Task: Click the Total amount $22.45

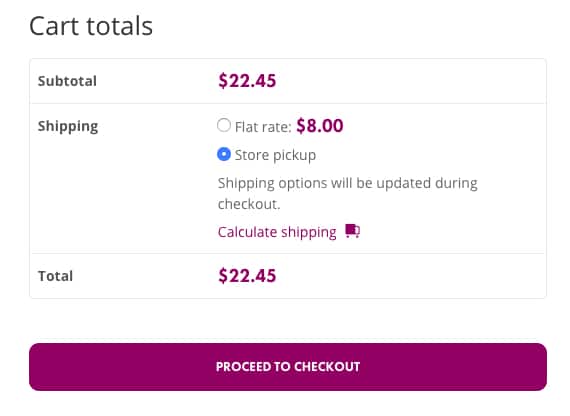Action: coord(247,276)
